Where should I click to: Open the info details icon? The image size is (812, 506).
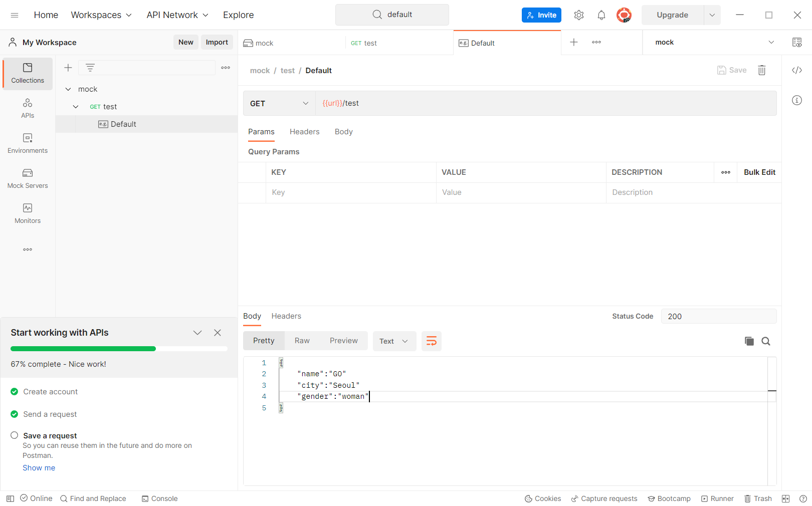coord(797,100)
